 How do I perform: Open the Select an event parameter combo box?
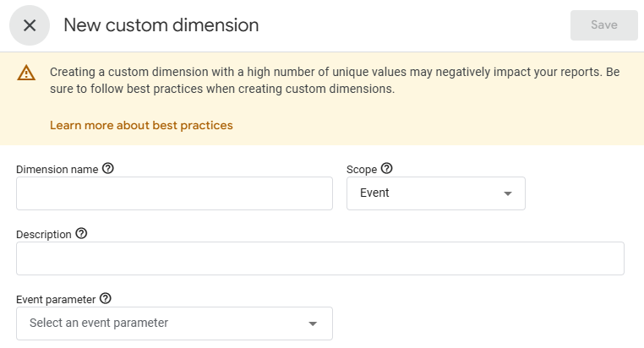tap(175, 324)
